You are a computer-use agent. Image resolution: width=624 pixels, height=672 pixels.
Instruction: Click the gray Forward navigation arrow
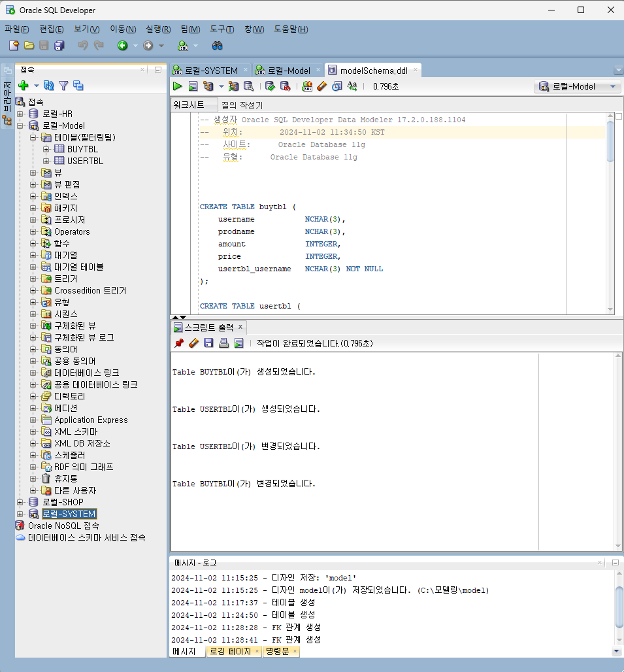pyautogui.click(x=148, y=45)
